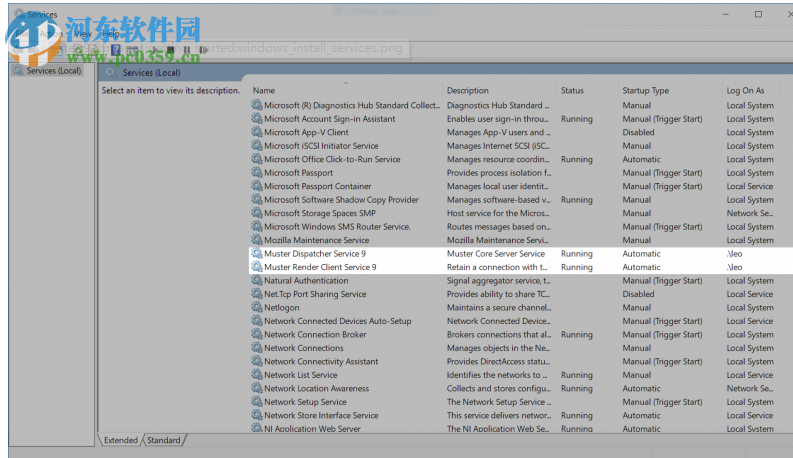Viewport: 793px width, 458px height.
Task: Open the Action menu
Action: (51, 34)
